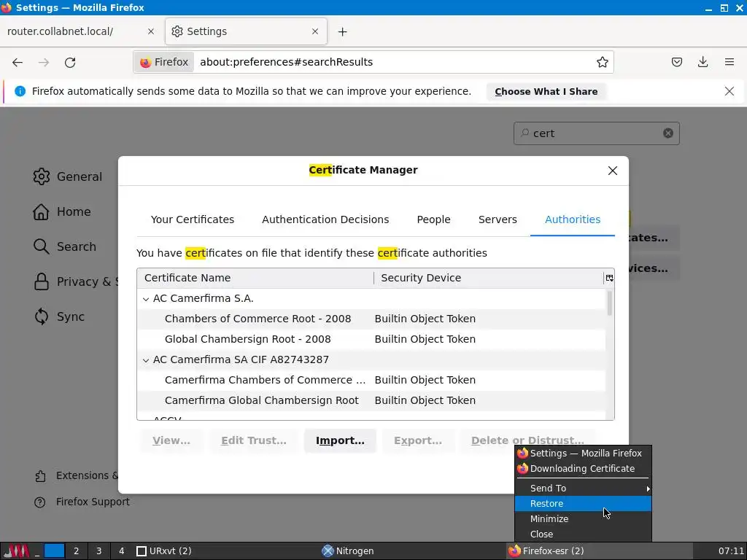Clear the 'cert' search field
The height and width of the screenshot is (560, 747).
(x=668, y=133)
